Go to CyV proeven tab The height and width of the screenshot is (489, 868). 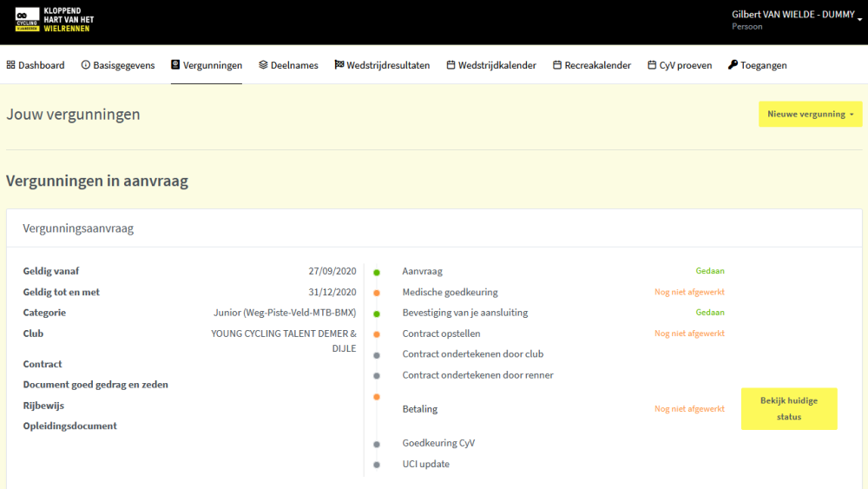click(x=680, y=65)
